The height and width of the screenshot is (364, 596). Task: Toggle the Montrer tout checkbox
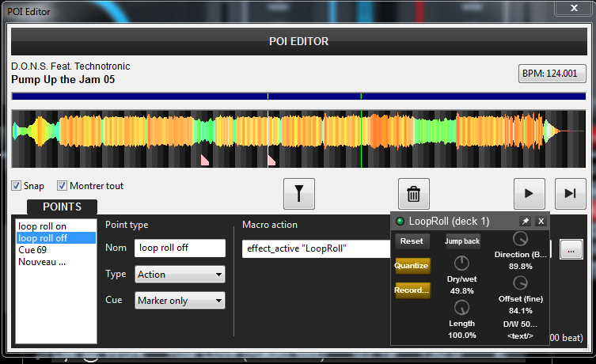coord(63,186)
